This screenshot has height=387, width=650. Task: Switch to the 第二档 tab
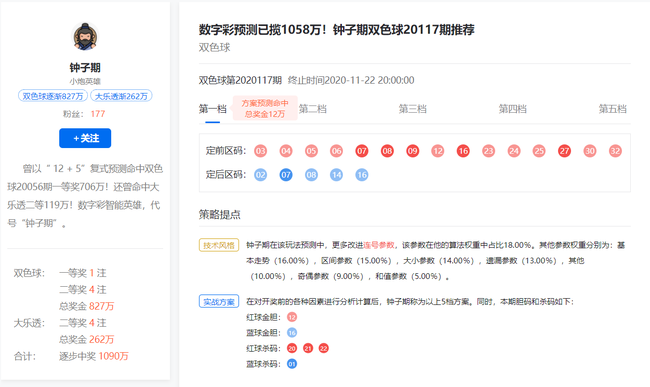coord(313,109)
